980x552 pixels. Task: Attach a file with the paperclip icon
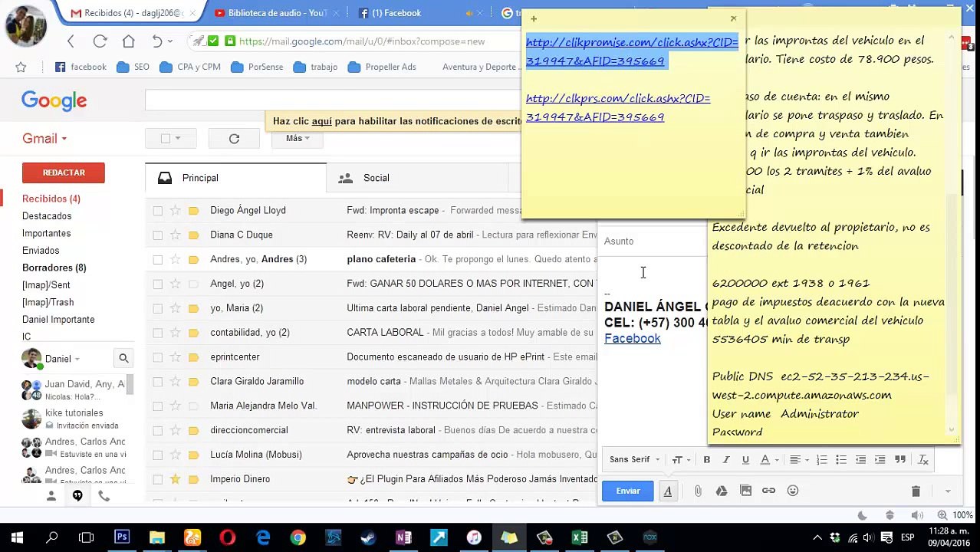[698, 491]
